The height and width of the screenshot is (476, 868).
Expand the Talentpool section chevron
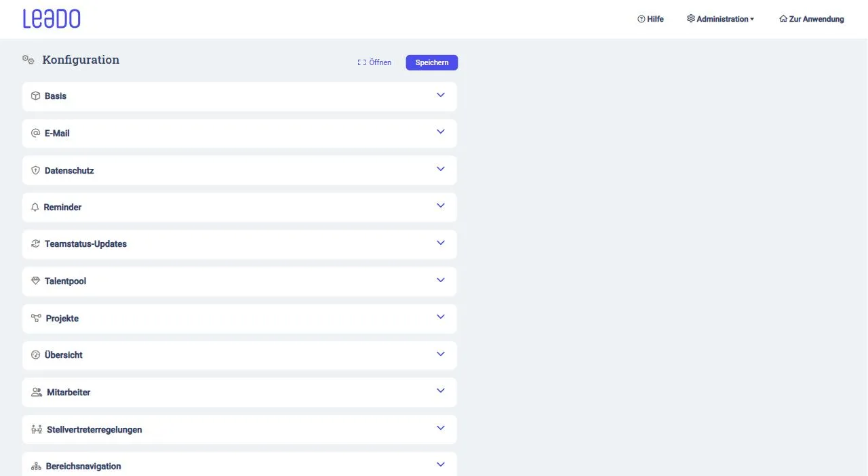pyautogui.click(x=441, y=281)
